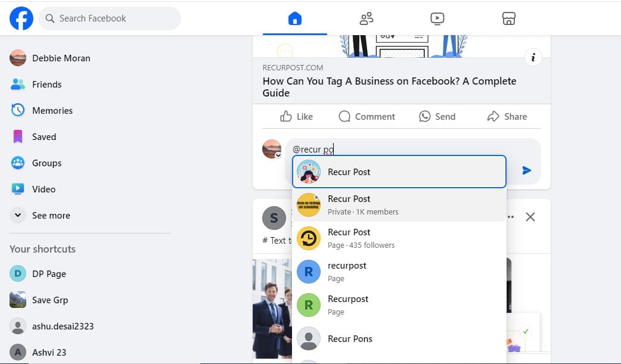Focus the Search Facebook field

tap(110, 18)
